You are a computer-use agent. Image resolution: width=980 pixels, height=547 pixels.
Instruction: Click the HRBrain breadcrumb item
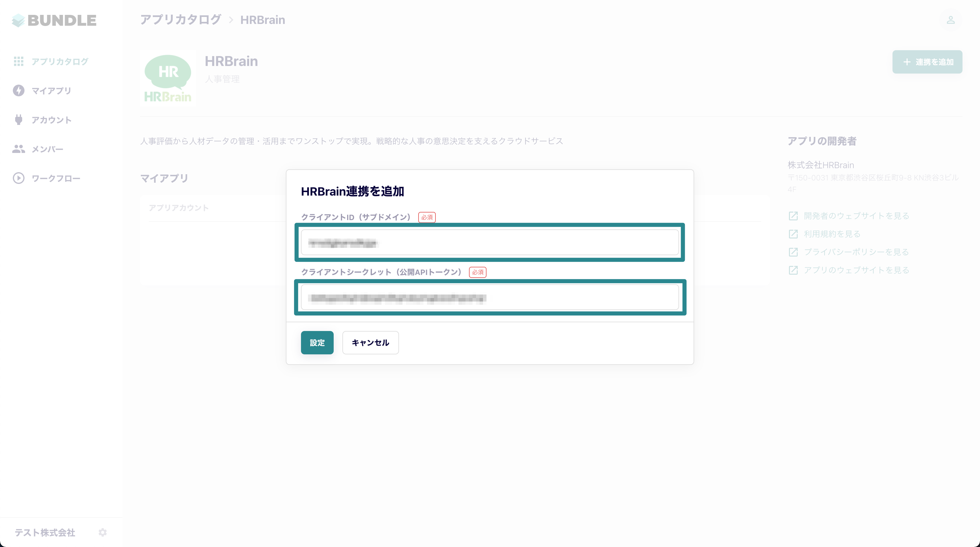[x=262, y=20]
